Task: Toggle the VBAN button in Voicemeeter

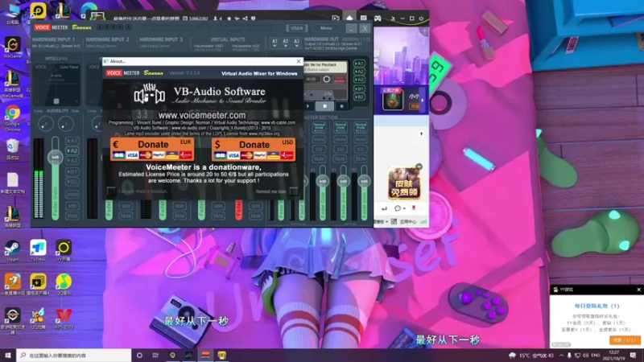Action: click(x=296, y=28)
